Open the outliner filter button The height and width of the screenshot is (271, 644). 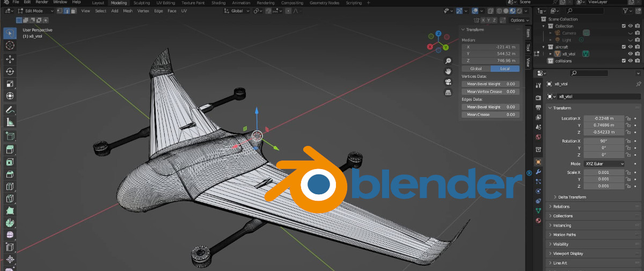pyautogui.click(x=628, y=11)
